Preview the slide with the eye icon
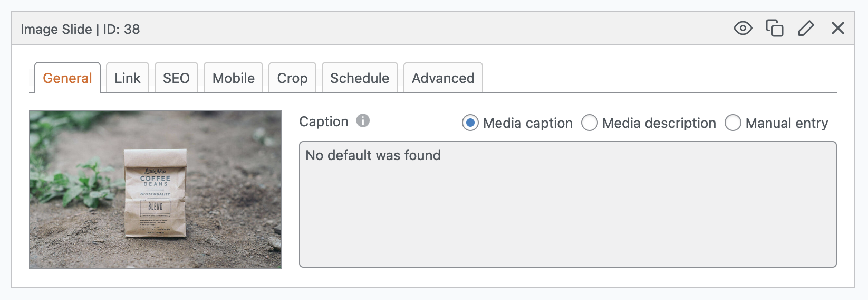 (x=742, y=28)
